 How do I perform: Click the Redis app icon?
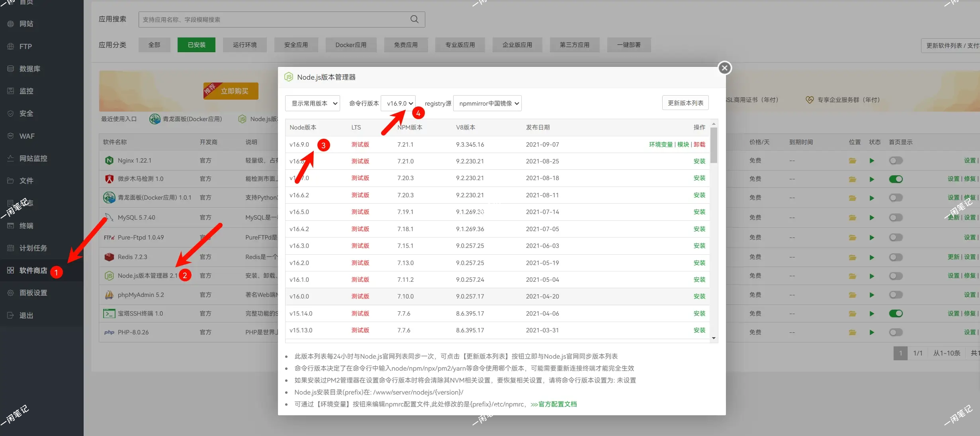(x=109, y=257)
